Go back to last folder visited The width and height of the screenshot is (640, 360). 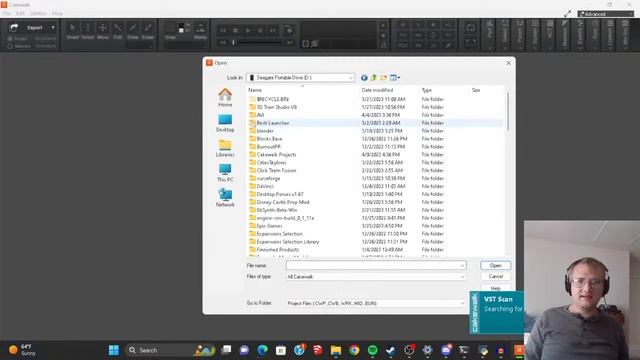(364, 78)
